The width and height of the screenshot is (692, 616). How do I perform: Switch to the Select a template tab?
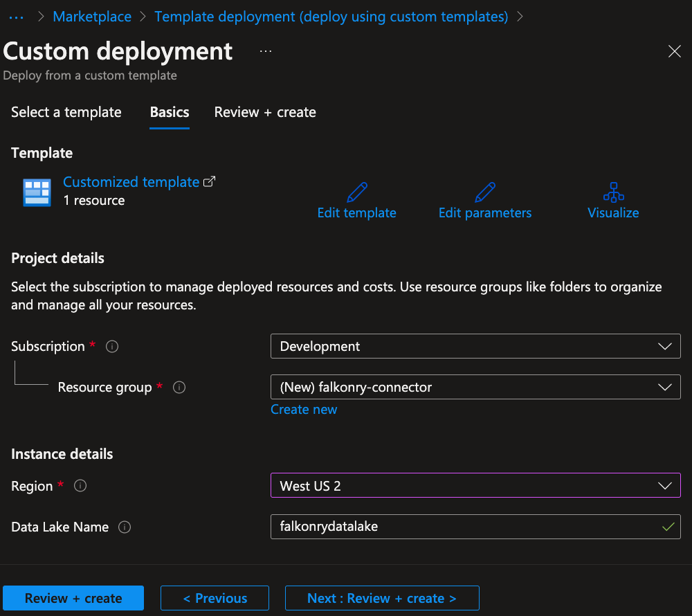click(66, 112)
